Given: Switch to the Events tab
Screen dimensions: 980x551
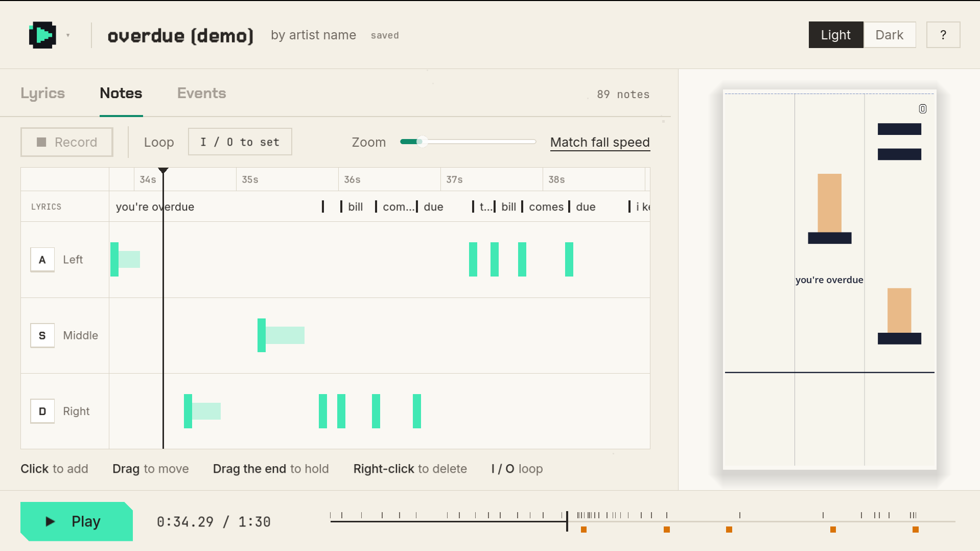Looking at the screenshot, I should (202, 93).
